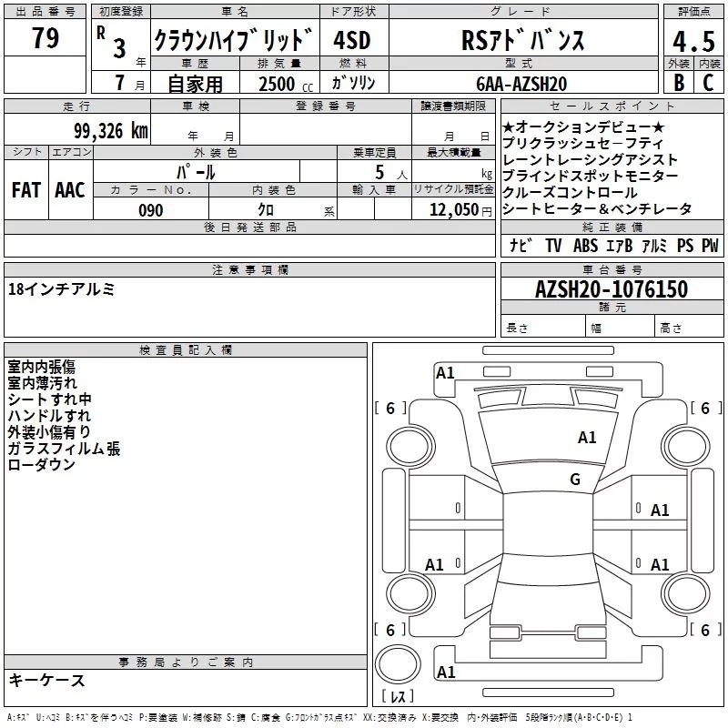Select the 車台番号 header
The width and height of the screenshot is (728, 728).
612,269
